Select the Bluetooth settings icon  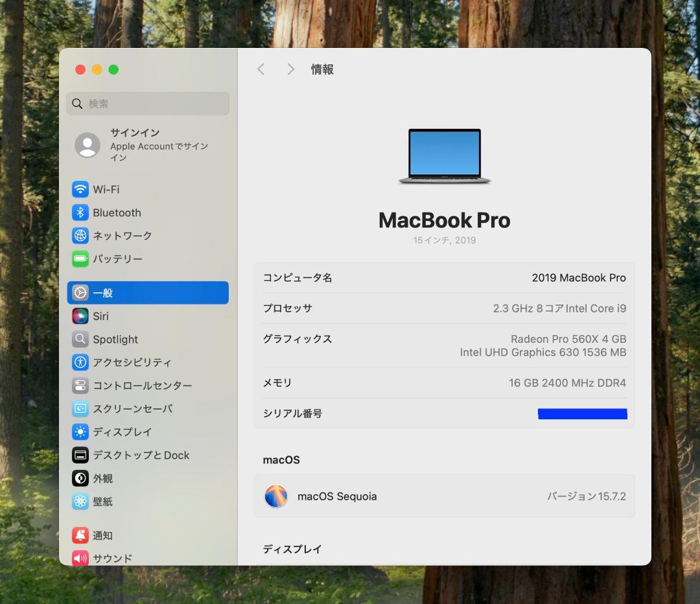80,213
